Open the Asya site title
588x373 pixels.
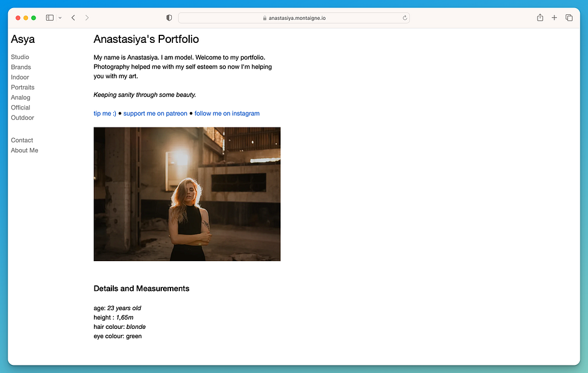[x=23, y=39]
